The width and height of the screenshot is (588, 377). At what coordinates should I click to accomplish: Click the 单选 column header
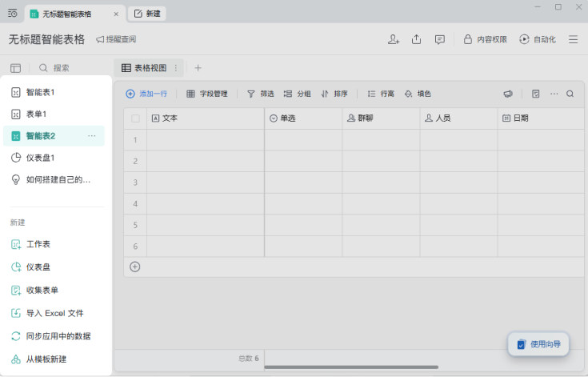click(303, 118)
